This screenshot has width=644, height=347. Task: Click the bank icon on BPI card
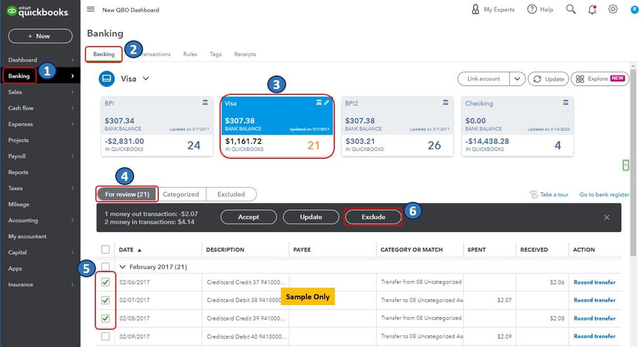click(205, 103)
